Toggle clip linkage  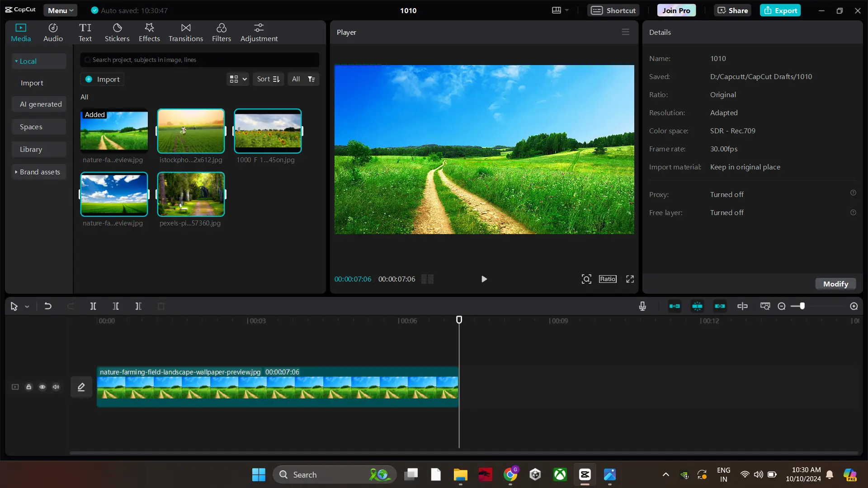720,306
